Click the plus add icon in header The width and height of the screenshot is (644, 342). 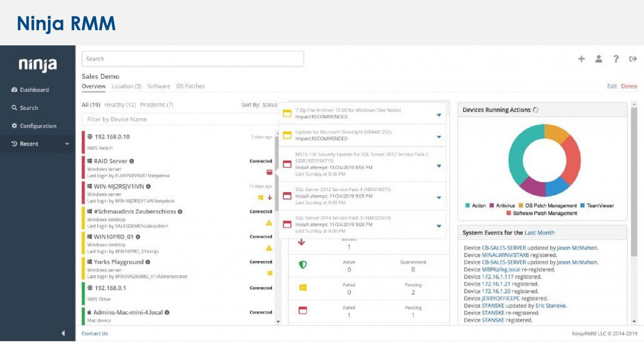[581, 59]
